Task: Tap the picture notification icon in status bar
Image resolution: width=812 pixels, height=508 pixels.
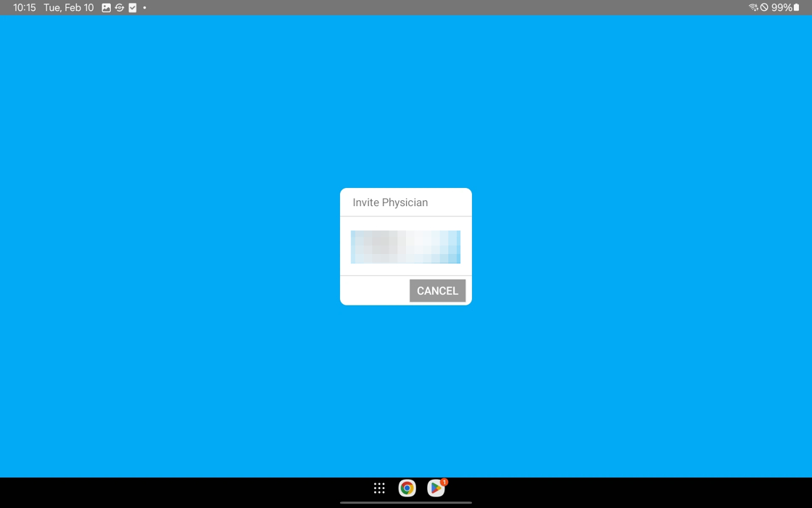Action: [x=107, y=7]
